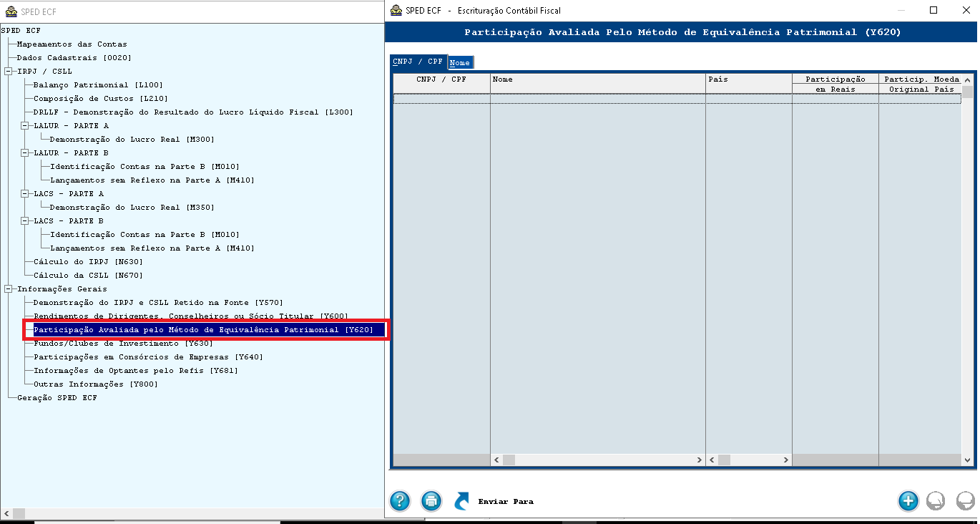Open Geração SPED ECF

click(57, 398)
